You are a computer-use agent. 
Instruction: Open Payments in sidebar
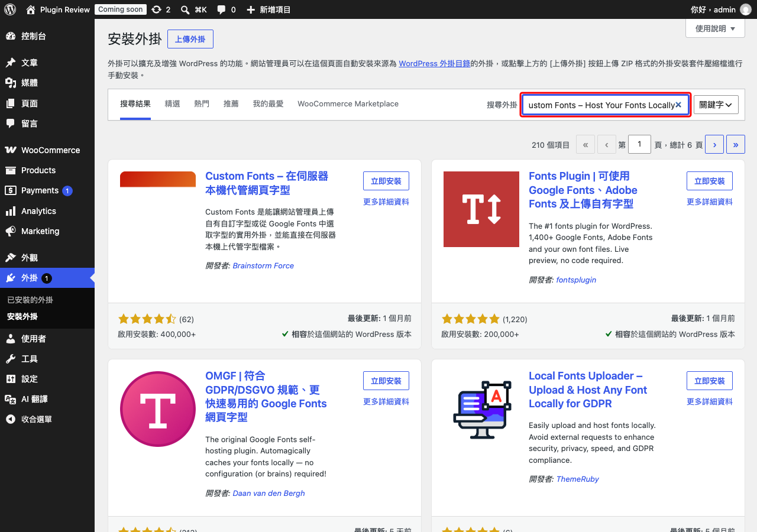coord(47,190)
